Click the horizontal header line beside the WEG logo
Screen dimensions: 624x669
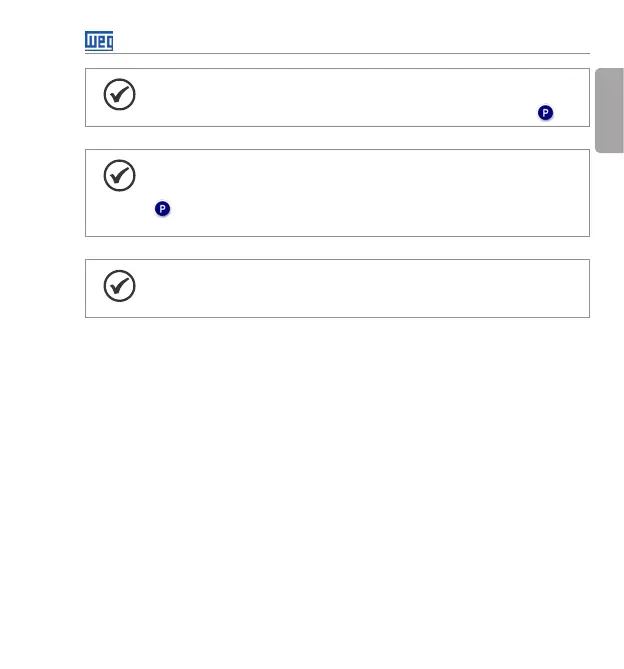pyautogui.click(x=350, y=53)
